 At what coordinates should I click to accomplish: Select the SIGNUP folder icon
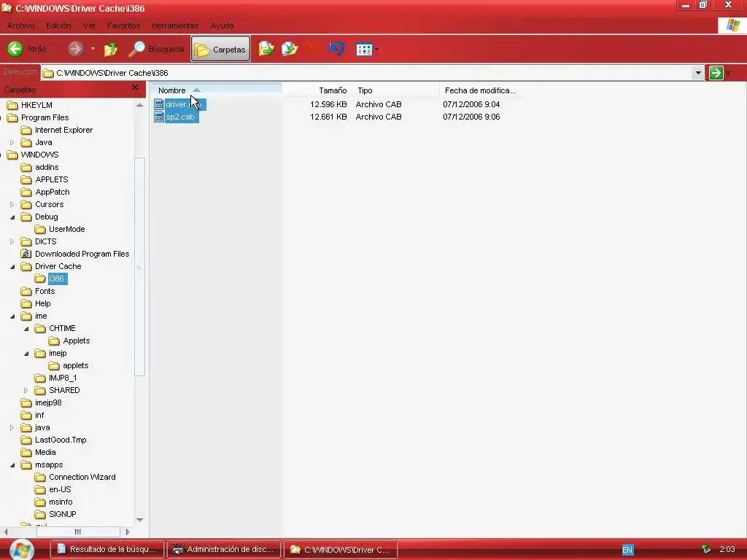pyautogui.click(x=40, y=514)
